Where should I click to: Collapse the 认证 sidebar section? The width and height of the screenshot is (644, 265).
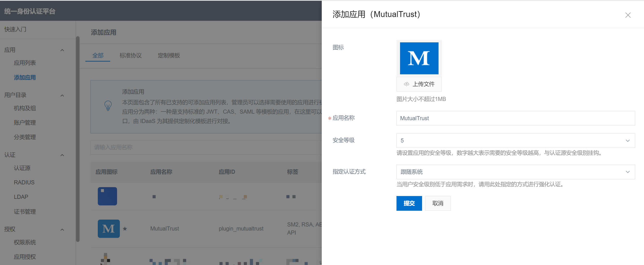[62, 155]
